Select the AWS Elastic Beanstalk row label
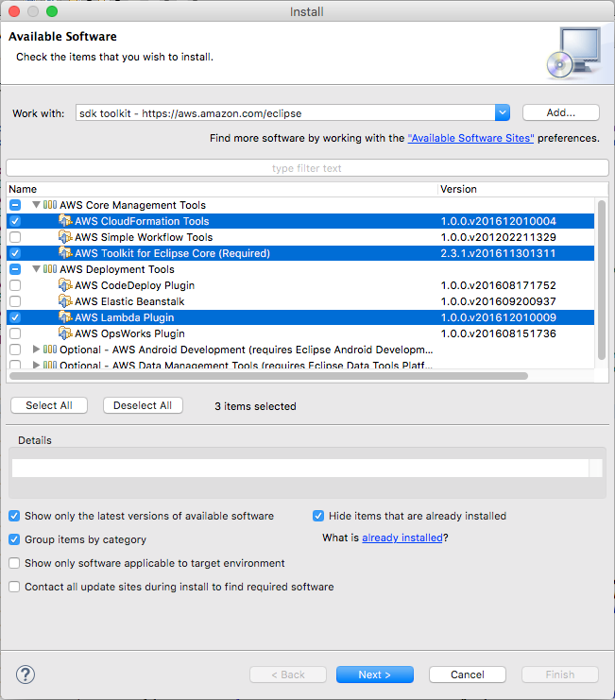This screenshot has width=615, height=700. click(129, 301)
